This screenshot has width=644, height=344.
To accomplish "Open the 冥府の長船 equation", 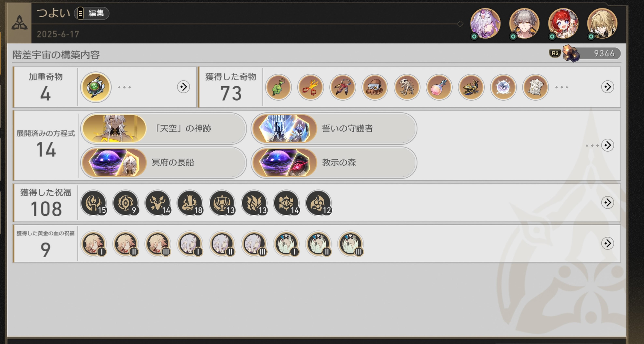I will pos(164,163).
